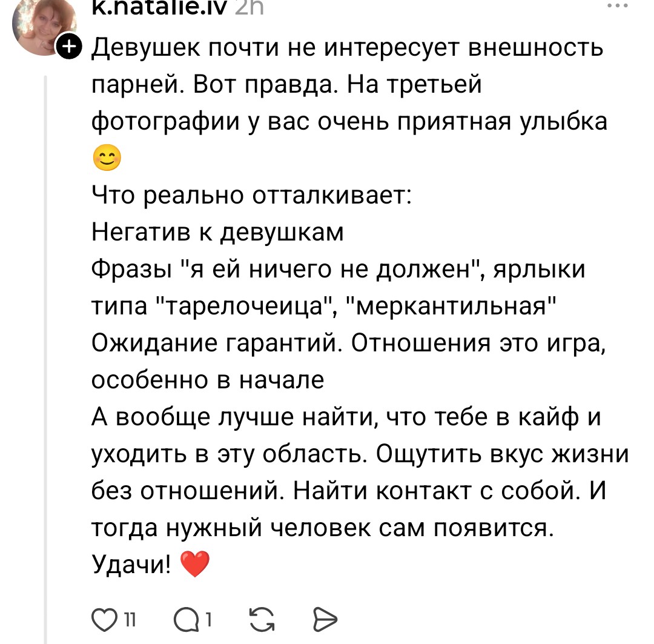The height and width of the screenshot is (644, 654).
Task: Click the smiling face emoji
Action: (107, 159)
